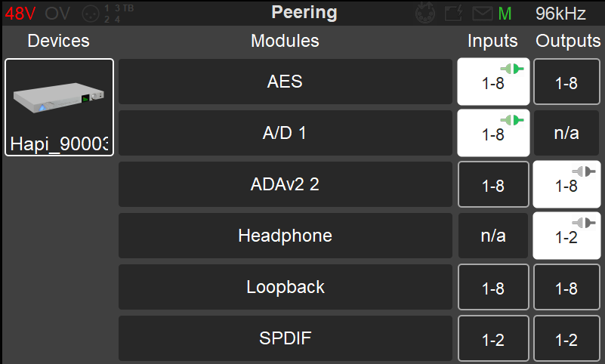Toggle ADAv2 2 outputs 1-8 connection
605x364 pixels.
566,184
